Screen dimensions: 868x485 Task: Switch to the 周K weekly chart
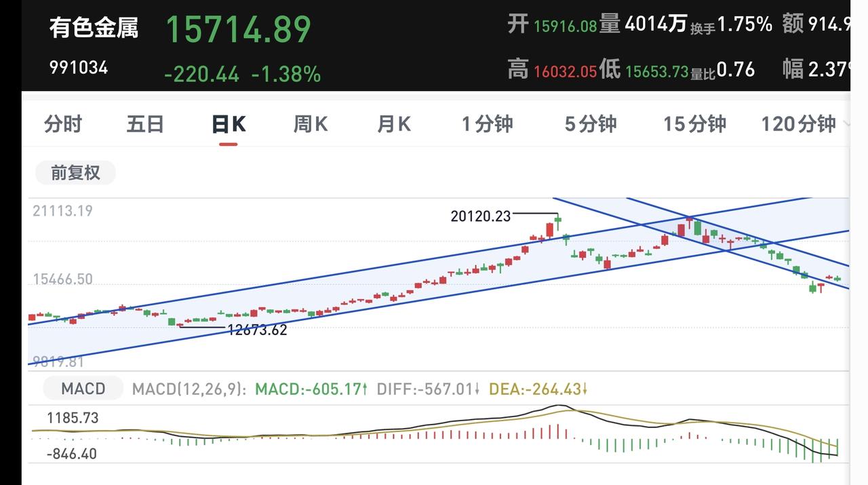(311, 124)
